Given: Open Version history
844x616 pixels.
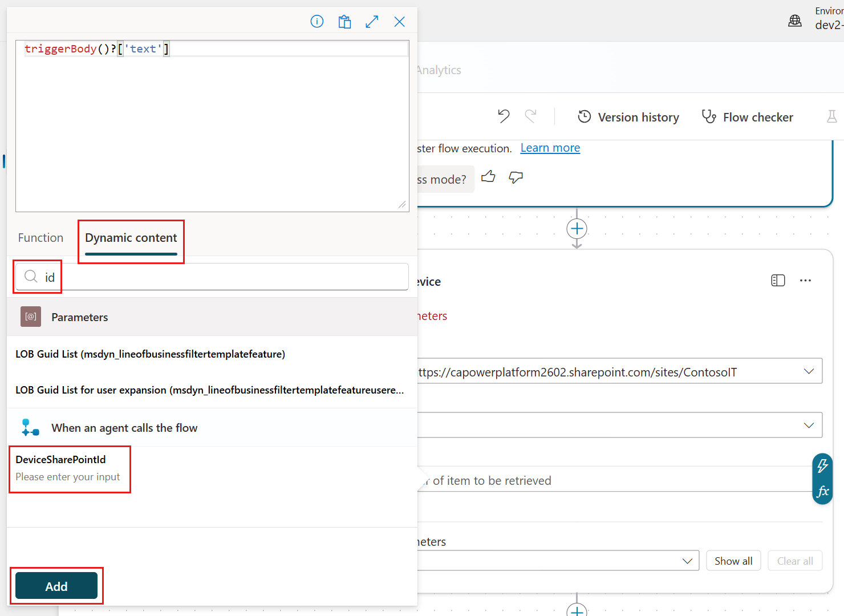Looking at the screenshot, I should (x=628, y=116).
